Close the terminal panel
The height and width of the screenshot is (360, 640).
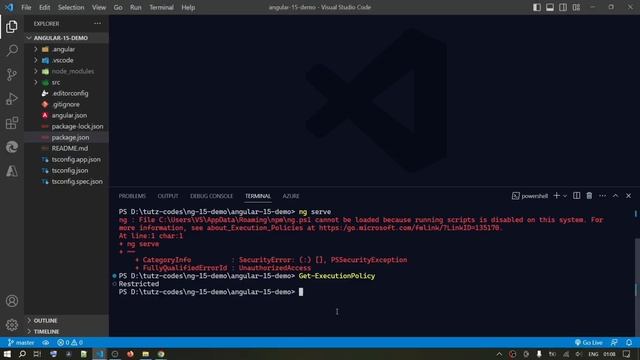[x=629, y=196]
